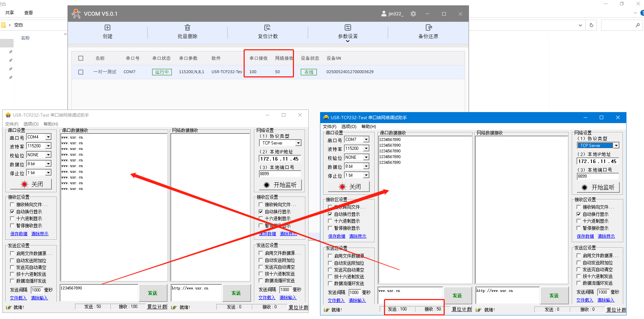Tick the checkbox for the 一对一测试 row
The width and height of the screenshot is (644, 319).
81,72
